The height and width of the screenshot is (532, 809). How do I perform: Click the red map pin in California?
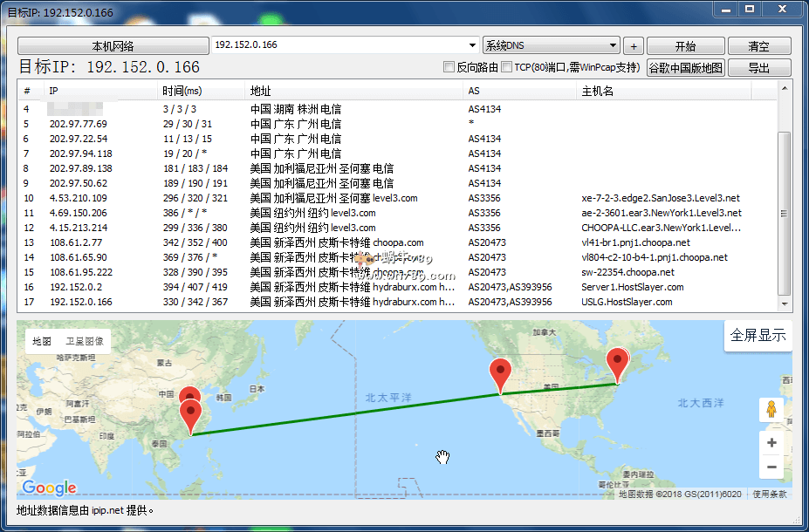click(500, 374)
